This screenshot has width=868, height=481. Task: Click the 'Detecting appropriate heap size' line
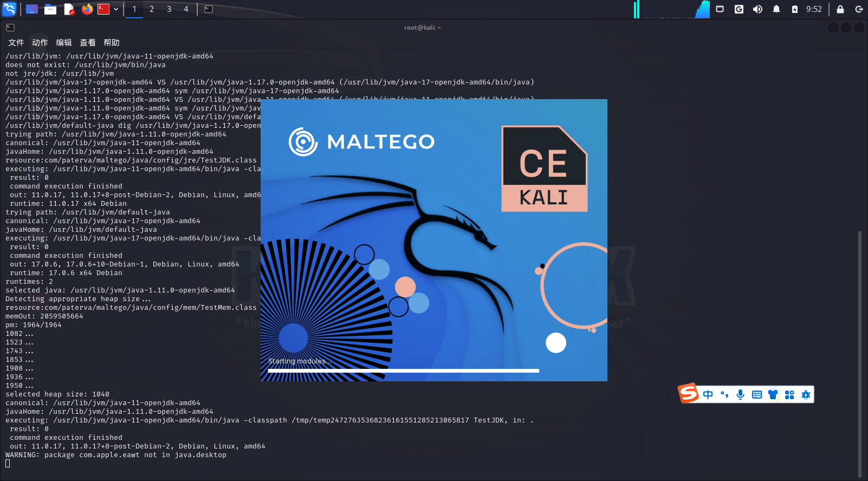coord(78,299)
